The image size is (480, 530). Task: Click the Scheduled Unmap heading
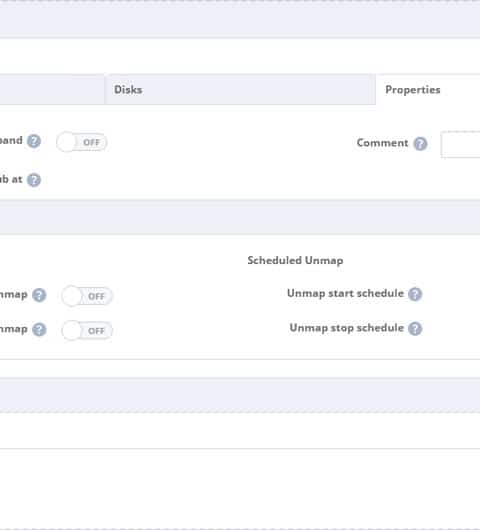tap(295, 261)
